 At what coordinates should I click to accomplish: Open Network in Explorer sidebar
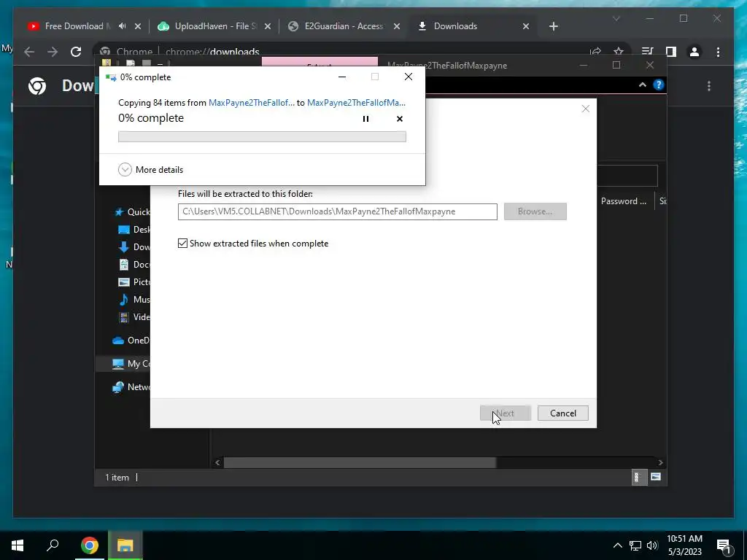point(131,387)
